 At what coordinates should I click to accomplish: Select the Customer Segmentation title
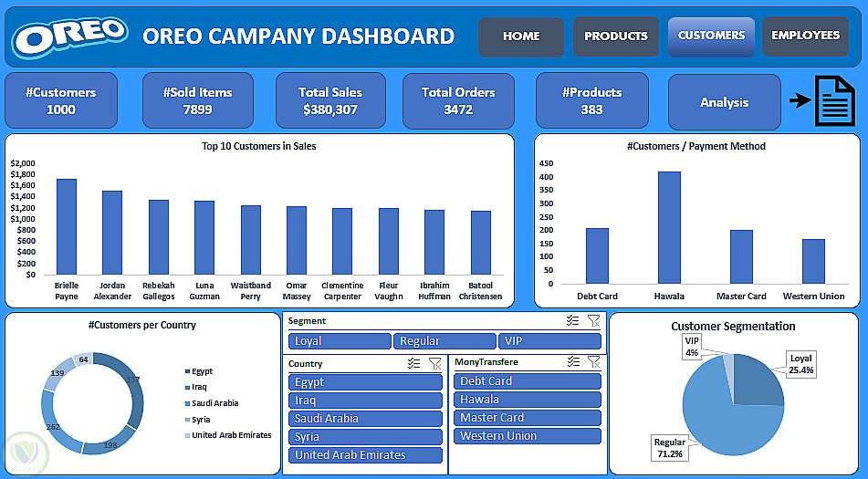point(733,327)
